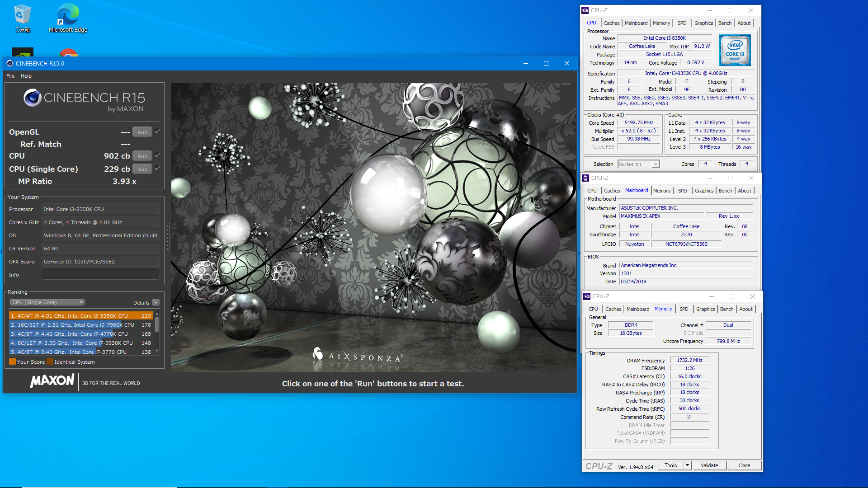Screen dimensions: 868x488
Task: Click the Identical System legend swatch
Action: tap(50, 361)
